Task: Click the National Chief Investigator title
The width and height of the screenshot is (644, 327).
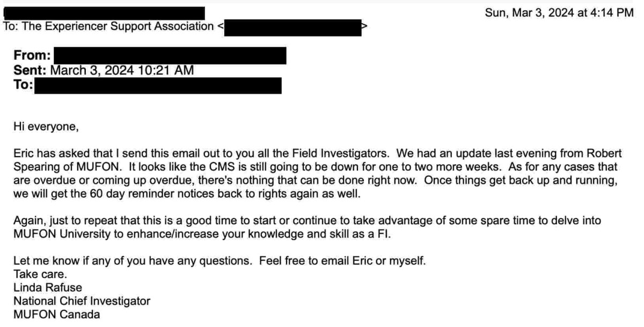Action: point(82,301)
